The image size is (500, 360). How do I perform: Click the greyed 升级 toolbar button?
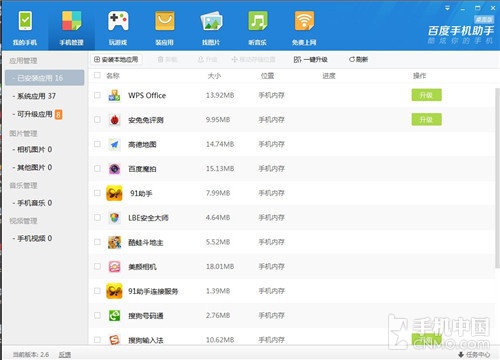207,59
